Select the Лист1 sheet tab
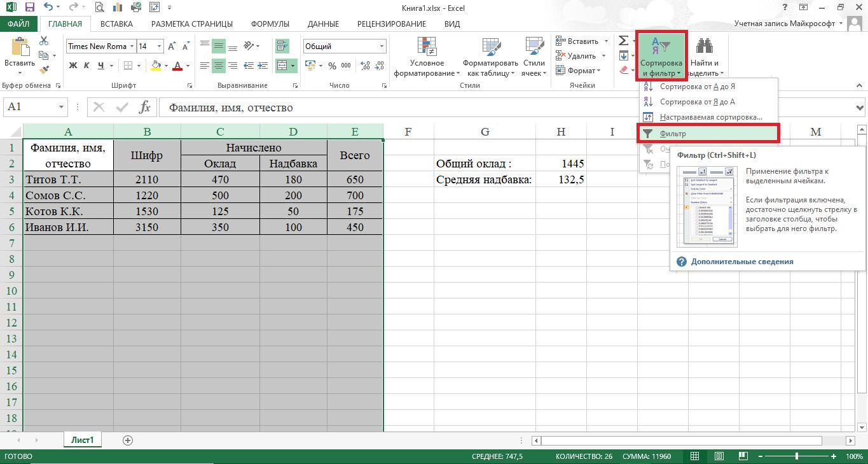Image resolution: width=868 pixels, height=464 pixels. [82, 440]
